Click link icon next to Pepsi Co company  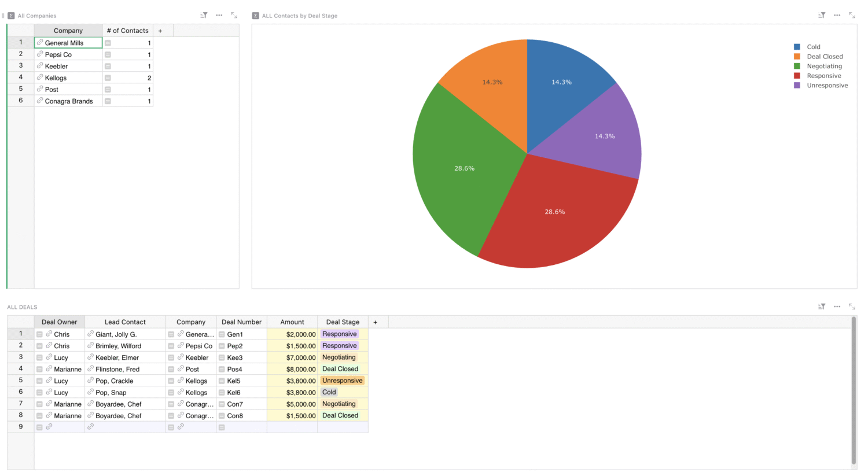[x=40, y=54]
